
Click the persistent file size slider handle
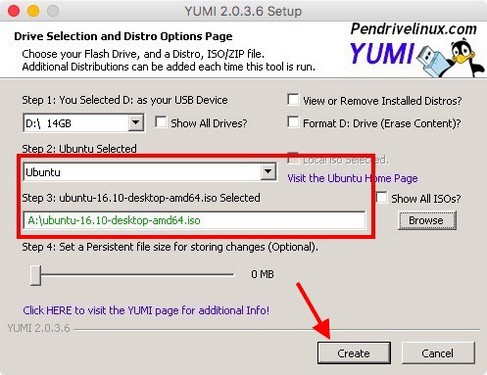click(35, 275)
